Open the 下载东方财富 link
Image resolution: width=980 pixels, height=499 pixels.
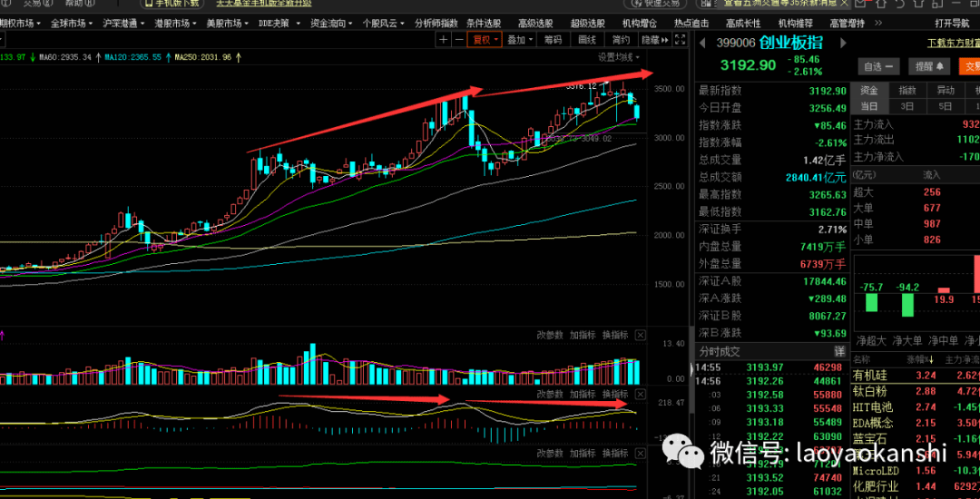click(953, 44)
